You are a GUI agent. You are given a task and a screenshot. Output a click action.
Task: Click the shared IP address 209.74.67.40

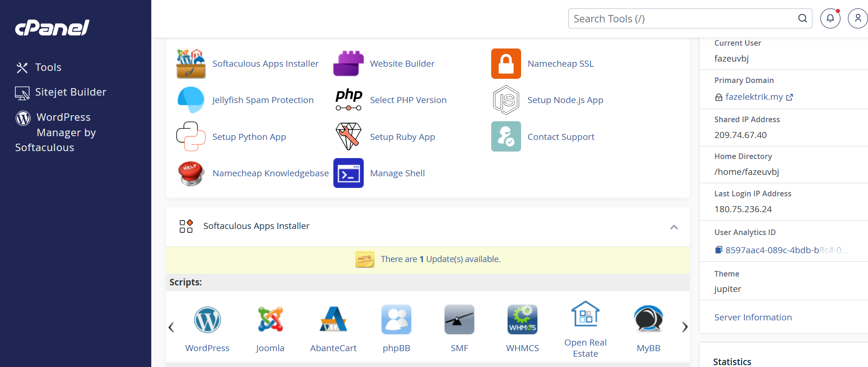click(x=741, y=135)
